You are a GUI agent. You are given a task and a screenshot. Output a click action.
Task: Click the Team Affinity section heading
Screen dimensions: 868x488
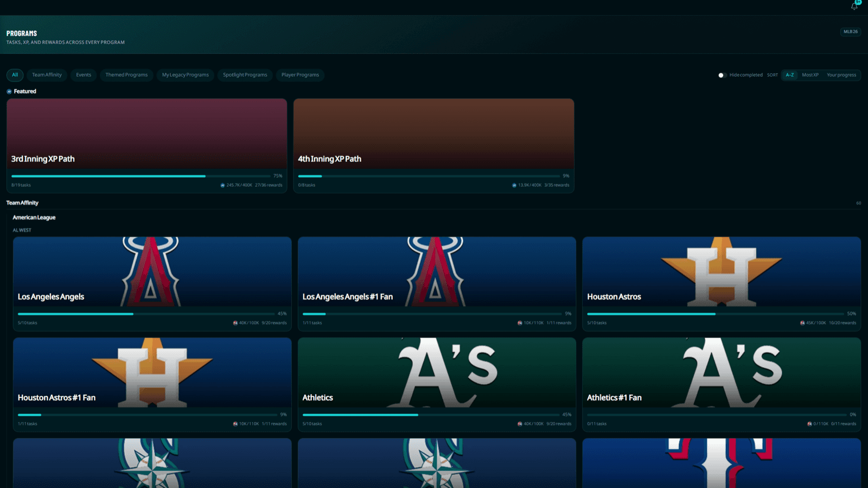[x=22, y=203]
